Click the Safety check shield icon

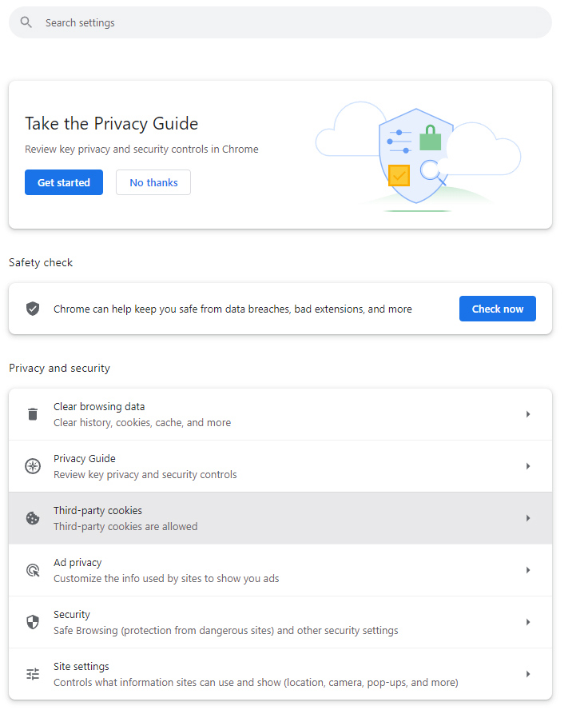32,309
